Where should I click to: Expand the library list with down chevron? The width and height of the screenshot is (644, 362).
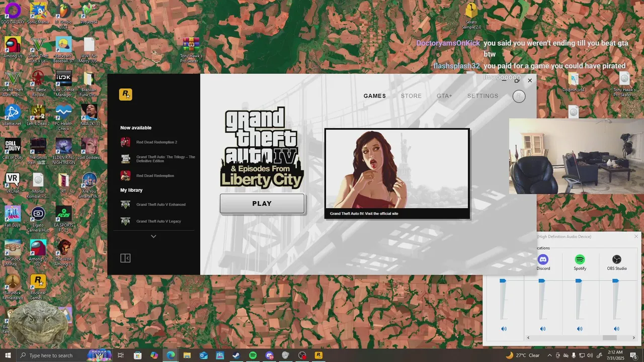[153, 236]
